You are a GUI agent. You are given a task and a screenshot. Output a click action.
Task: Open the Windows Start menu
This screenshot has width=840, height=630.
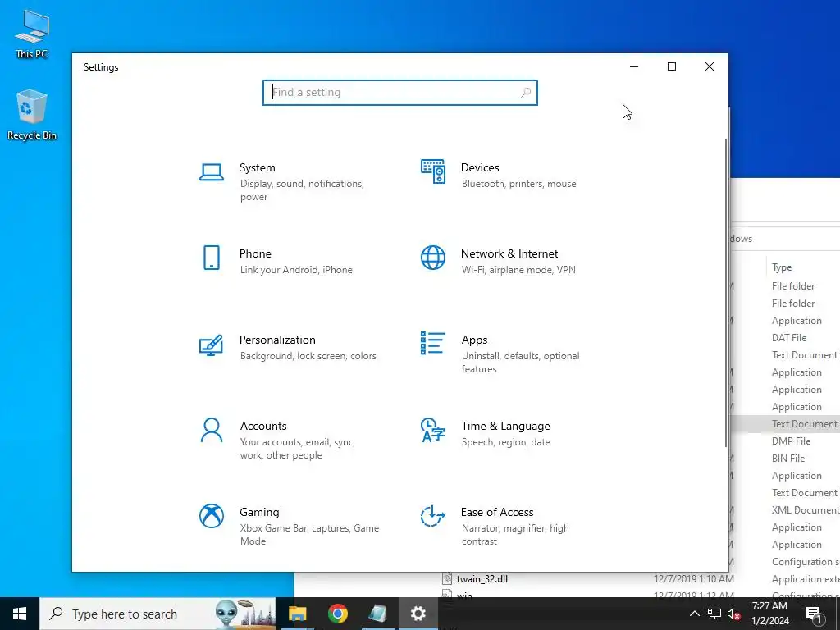point(20,614)
